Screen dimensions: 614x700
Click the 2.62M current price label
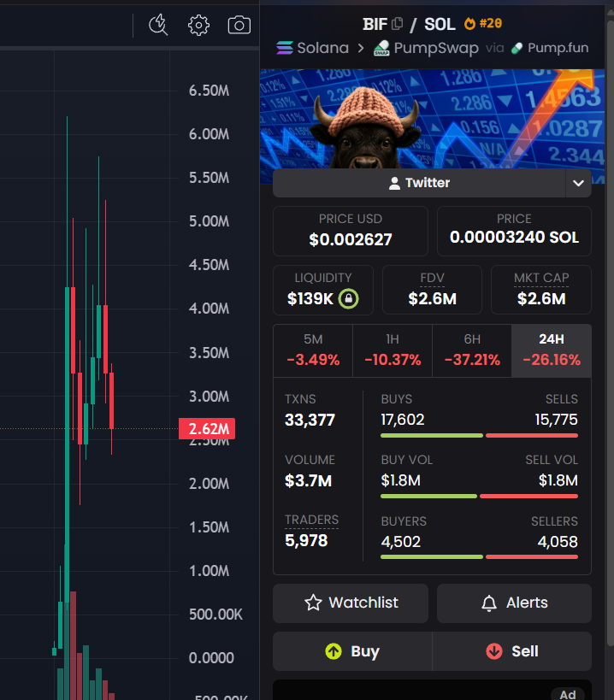click(207, 429)
